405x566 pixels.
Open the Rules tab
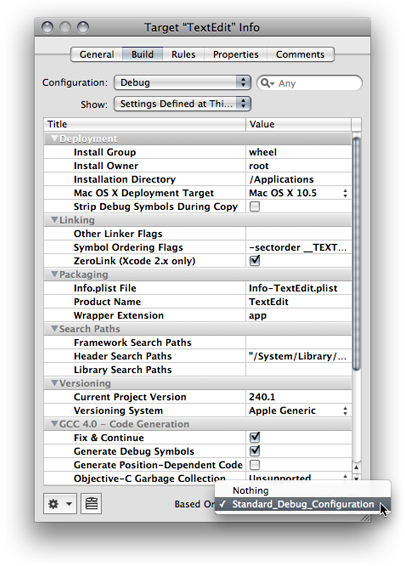point(183,55)
